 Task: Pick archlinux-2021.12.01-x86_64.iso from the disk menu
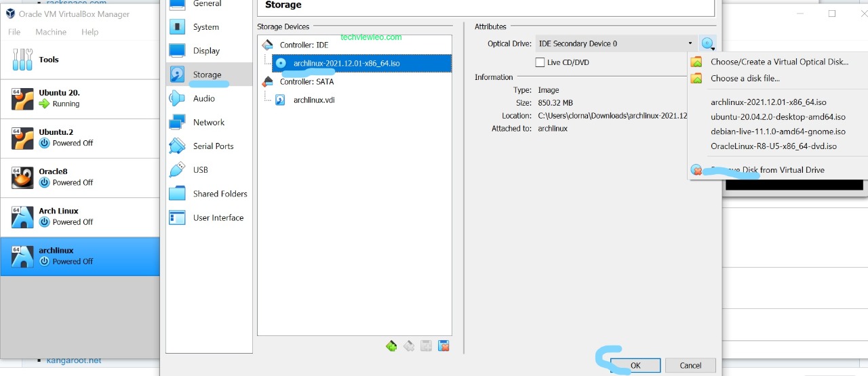pyautogui.click(x=768, y=102)
